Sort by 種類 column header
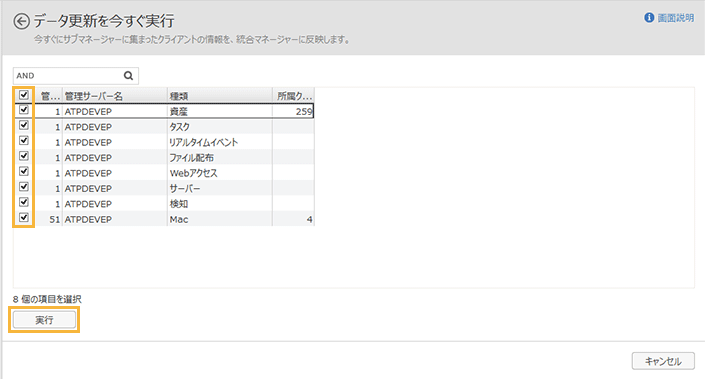 point(219,96)
